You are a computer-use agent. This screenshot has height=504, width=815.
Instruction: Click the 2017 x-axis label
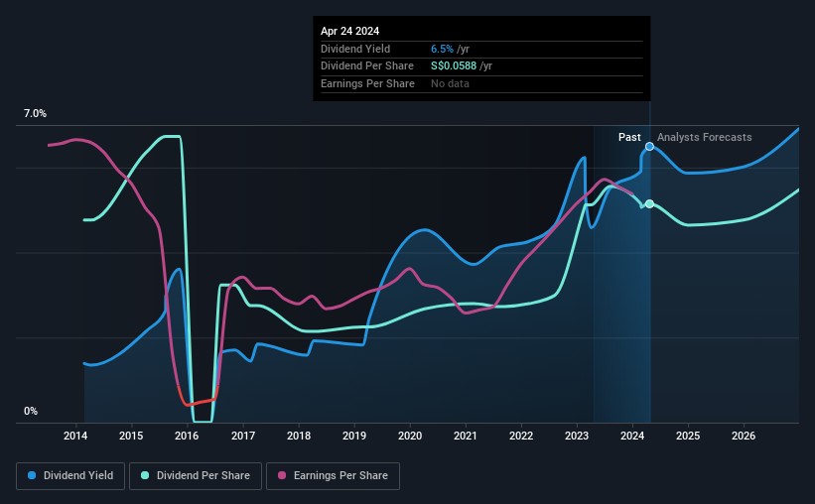tap(243, 436)
